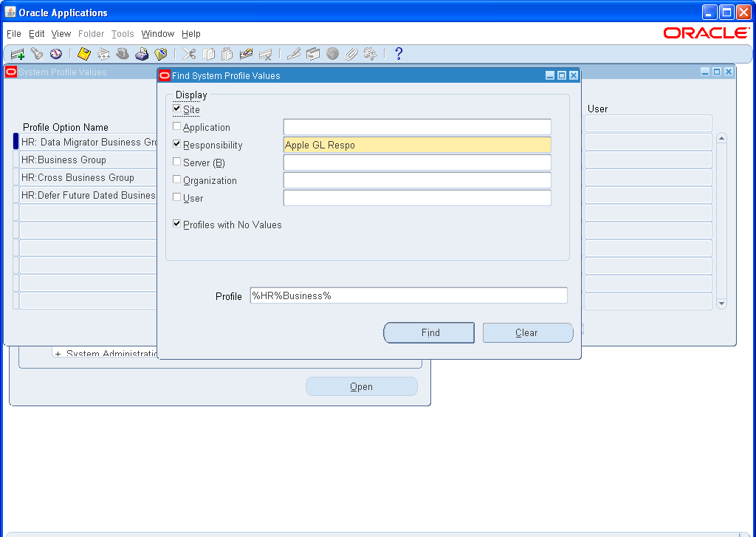Disable Profiles with No Values option

pyautogui.click(x=176, y=225)
